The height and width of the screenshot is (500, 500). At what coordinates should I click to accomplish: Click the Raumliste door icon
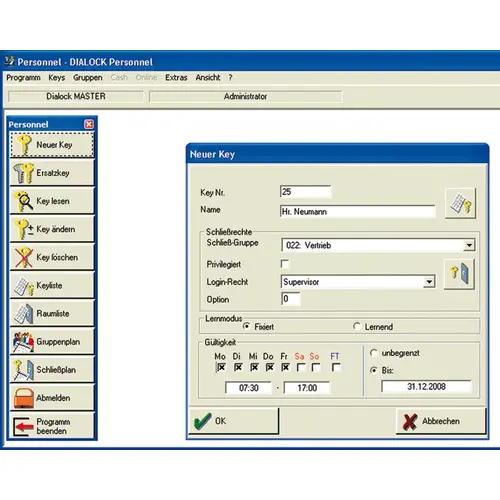(23, 314)
